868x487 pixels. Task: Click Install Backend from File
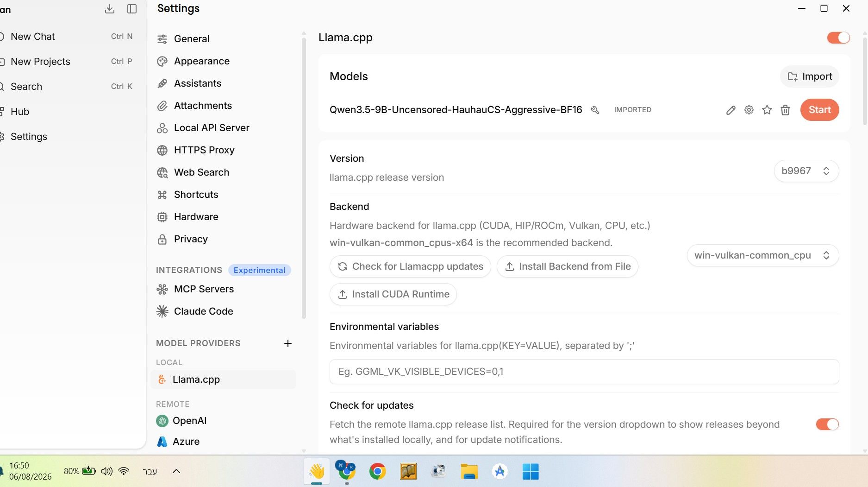pyautogui.click(x=568, y=266)
